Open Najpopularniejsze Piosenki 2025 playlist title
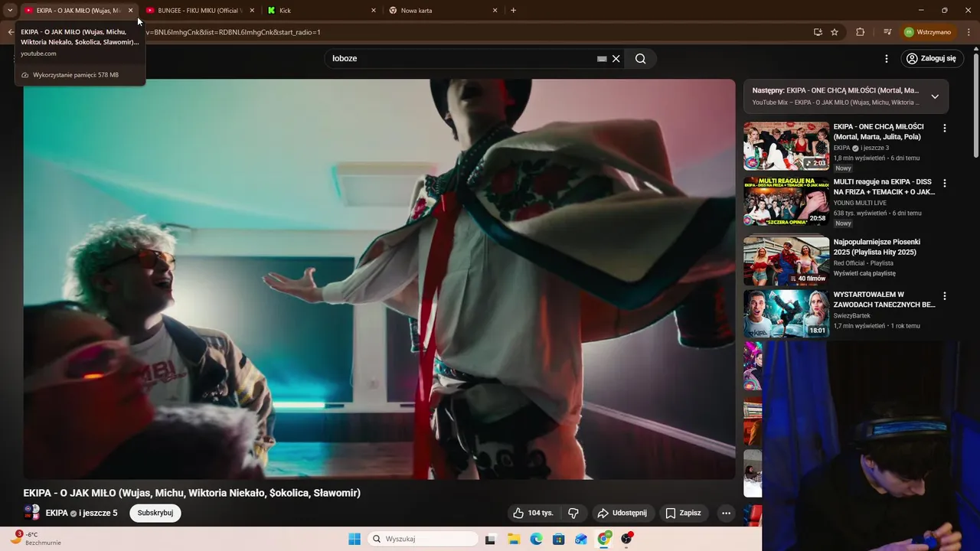This screenshot has height=551, width=980. coord(877,247)
